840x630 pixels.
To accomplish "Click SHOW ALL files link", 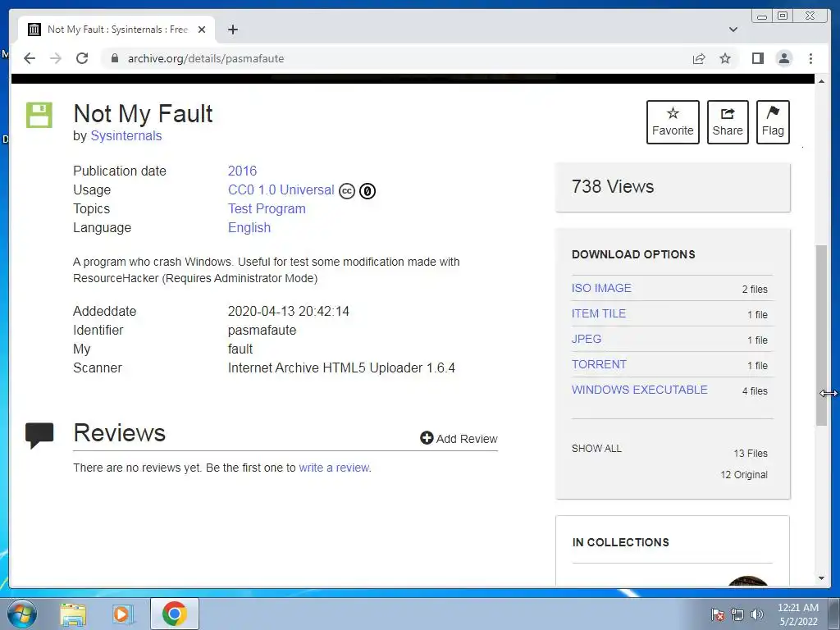I will pyautogui.click(x=596, y=449).
